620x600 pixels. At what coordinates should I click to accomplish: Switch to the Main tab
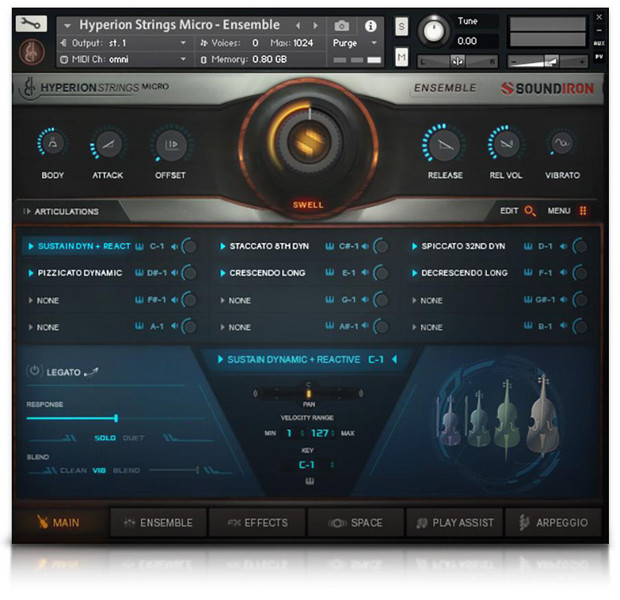point(59,522)
